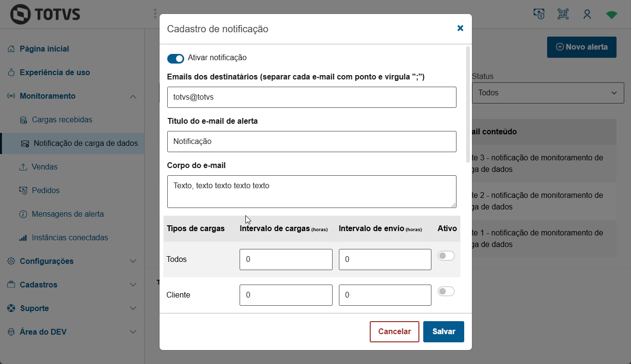
Task: Select the Instâncias conectadas bars icon
Action: point(23,237)
